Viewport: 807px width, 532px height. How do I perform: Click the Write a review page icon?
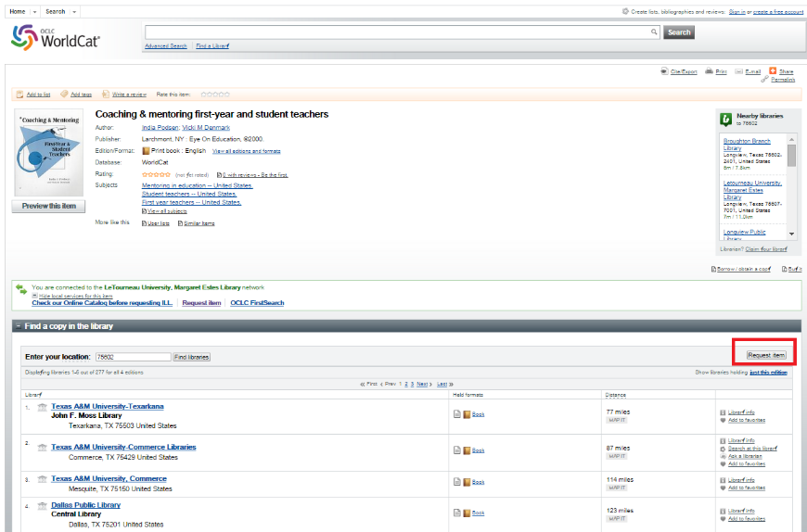(106, 94)
